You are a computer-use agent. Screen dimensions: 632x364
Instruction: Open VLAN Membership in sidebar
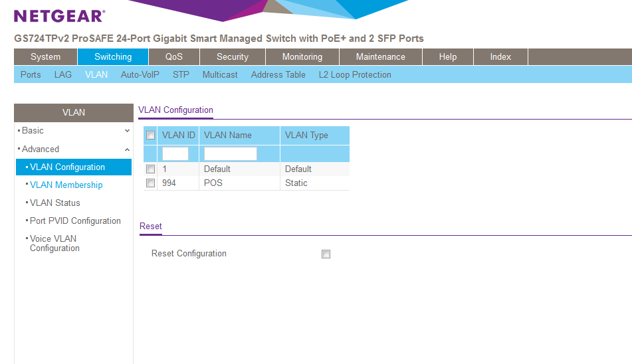pyautogui.click(x=66, y=185)
